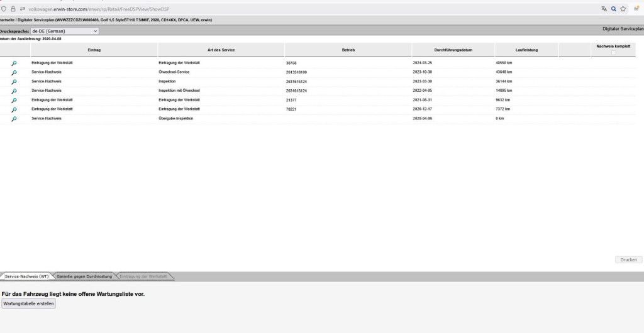Image resolution: width=644 pixels, height=333 pixels.
Task: Bookmark this page with the star icon
Action: [x=623, y=9]
